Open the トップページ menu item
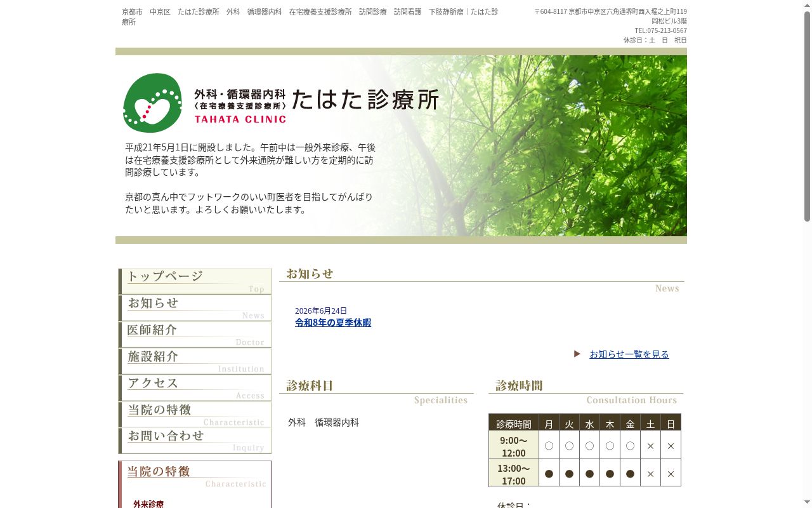The width and height of the screenshot is (812, 508). click(195, 281)
